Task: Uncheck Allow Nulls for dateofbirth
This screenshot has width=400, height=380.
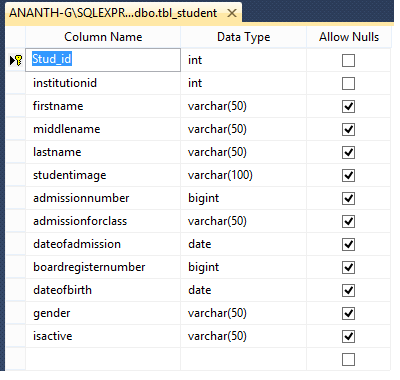Action: click(348, 291)
